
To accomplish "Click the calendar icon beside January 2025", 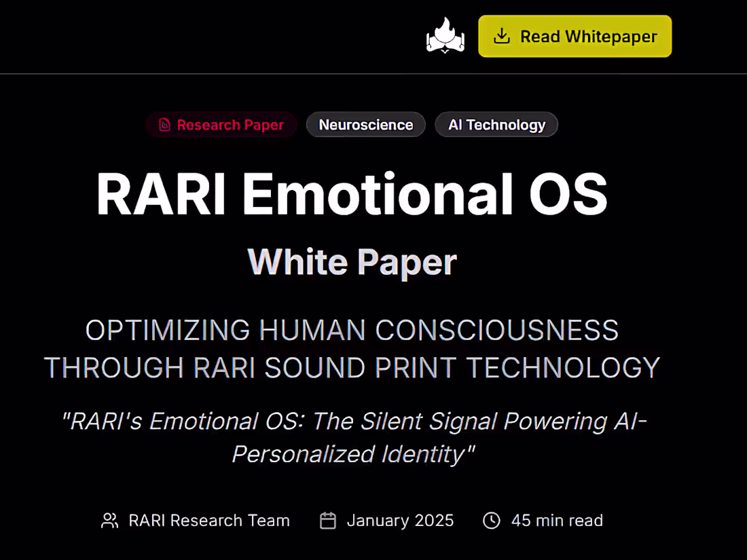I will 328,521.
